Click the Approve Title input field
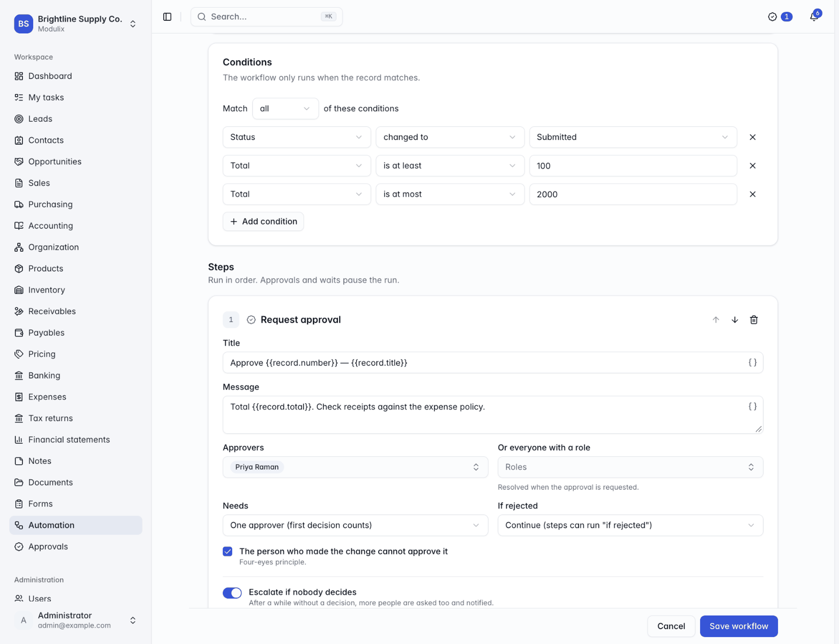This screenshot has width=839, height=644. pos(492,363)
